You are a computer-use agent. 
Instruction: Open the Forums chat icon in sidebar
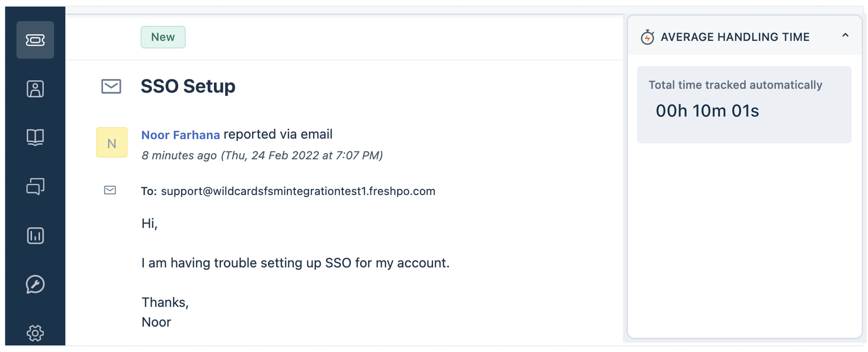coord(35,186)
